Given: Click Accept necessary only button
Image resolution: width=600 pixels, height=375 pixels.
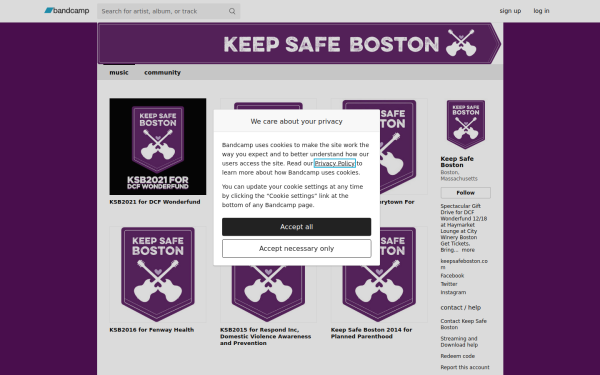Looking at the screenshot, I should (297, 248).
